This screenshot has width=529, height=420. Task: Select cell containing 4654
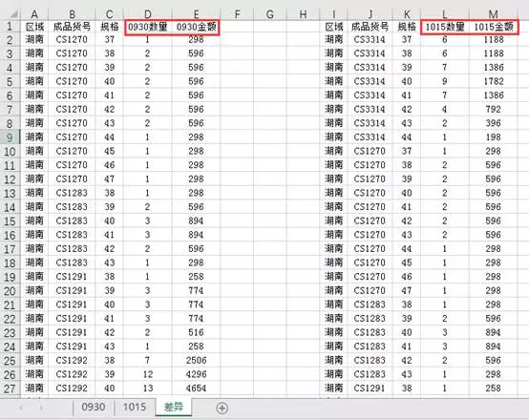tap(196, 388)
